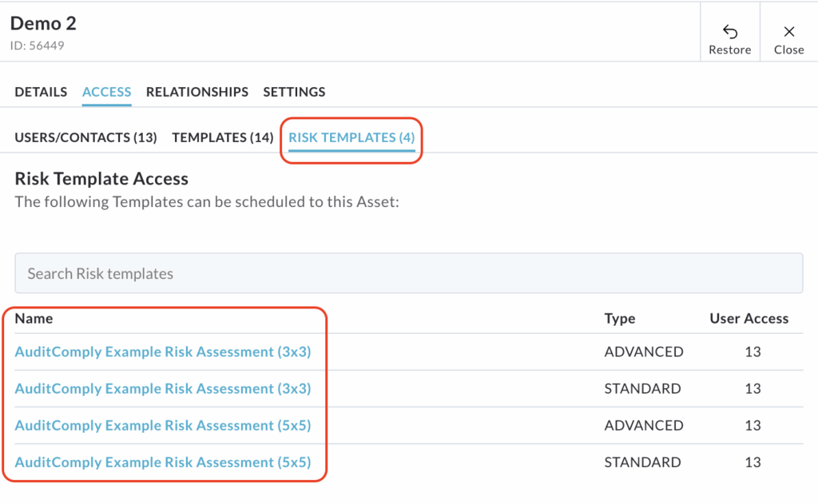818x504 pixels.
Task: Click the Search Risk templates field
Action: (408, 273)
